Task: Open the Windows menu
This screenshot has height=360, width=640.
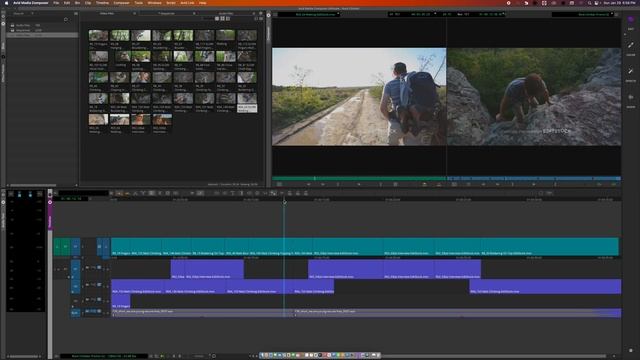Action: pos(154,3)
